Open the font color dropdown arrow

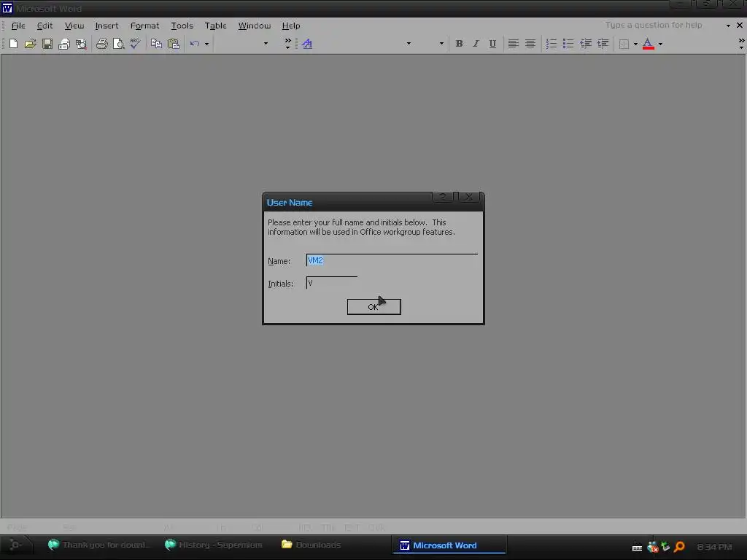click(660, 44)
